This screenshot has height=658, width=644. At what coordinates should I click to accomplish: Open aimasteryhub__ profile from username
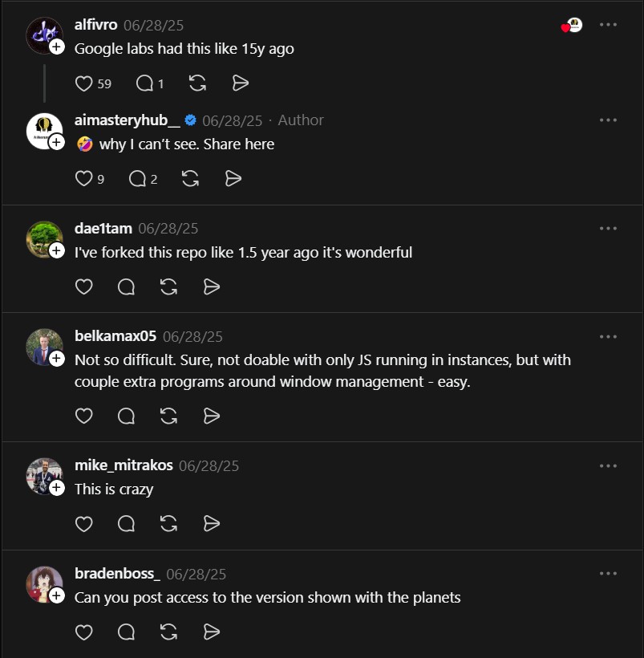(127, 120)
